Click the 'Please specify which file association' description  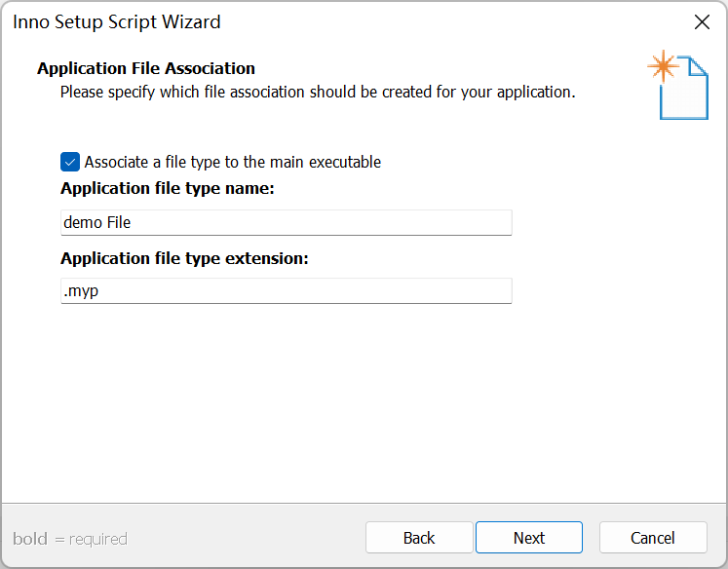[x=318, y=93]
